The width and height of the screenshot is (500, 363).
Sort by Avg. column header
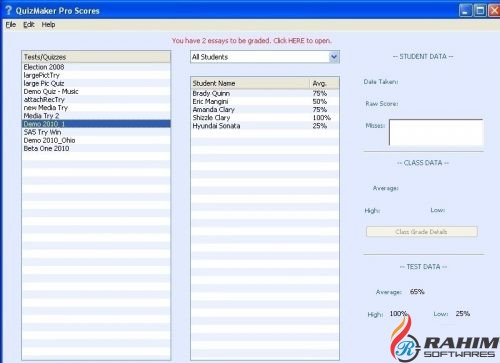[324, 83]
